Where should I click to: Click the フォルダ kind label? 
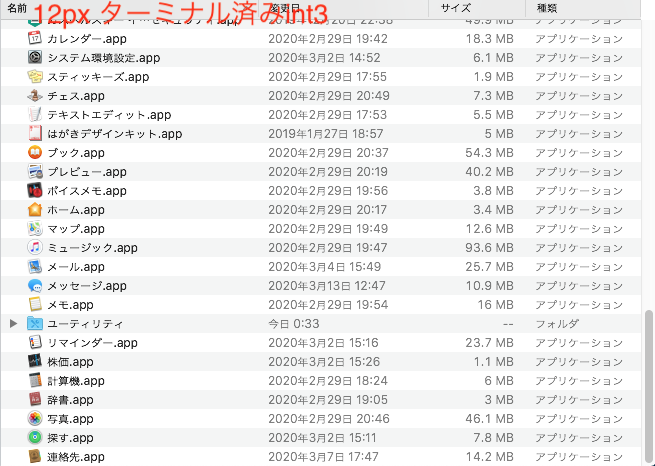557,324
